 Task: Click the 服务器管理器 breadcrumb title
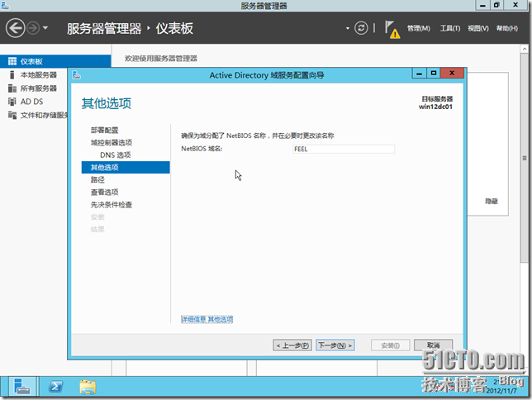(x=104, y=29)
